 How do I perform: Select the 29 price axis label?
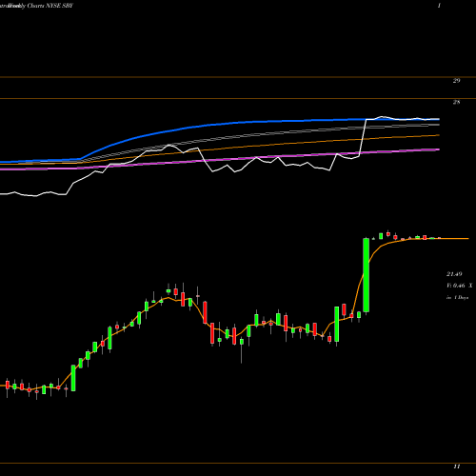[x=456, y=81]
